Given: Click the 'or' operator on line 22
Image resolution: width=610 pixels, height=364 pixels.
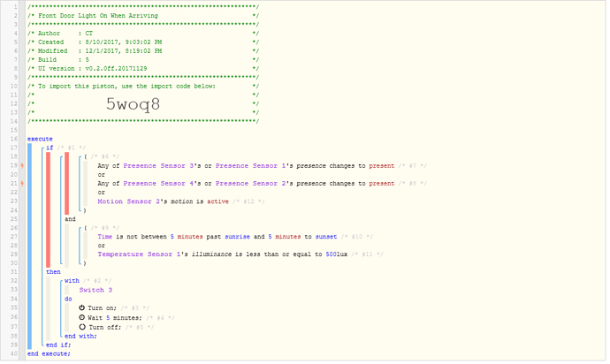Looking at the screenshot, I should [101, 193].
